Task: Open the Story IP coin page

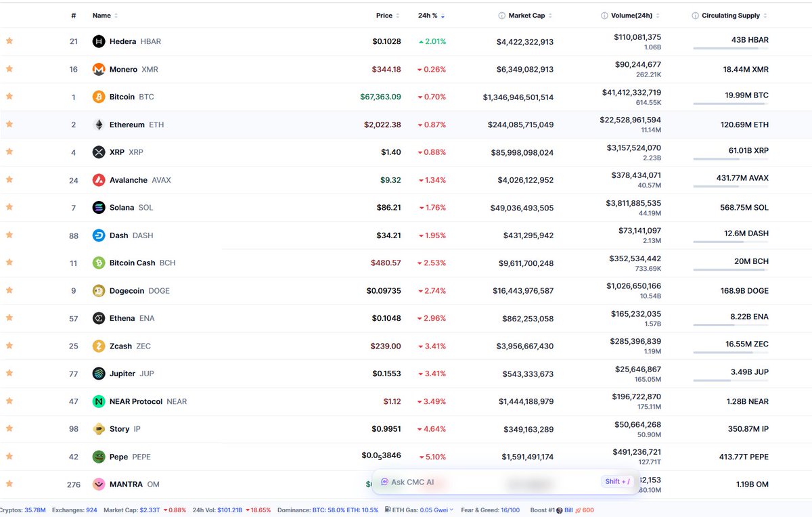Action: (125, 429)
